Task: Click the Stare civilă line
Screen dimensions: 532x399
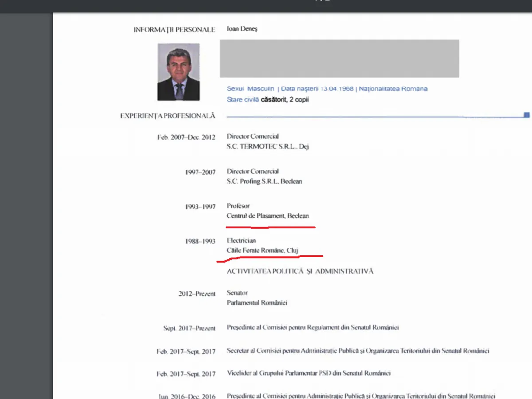Action: point(267,100)
